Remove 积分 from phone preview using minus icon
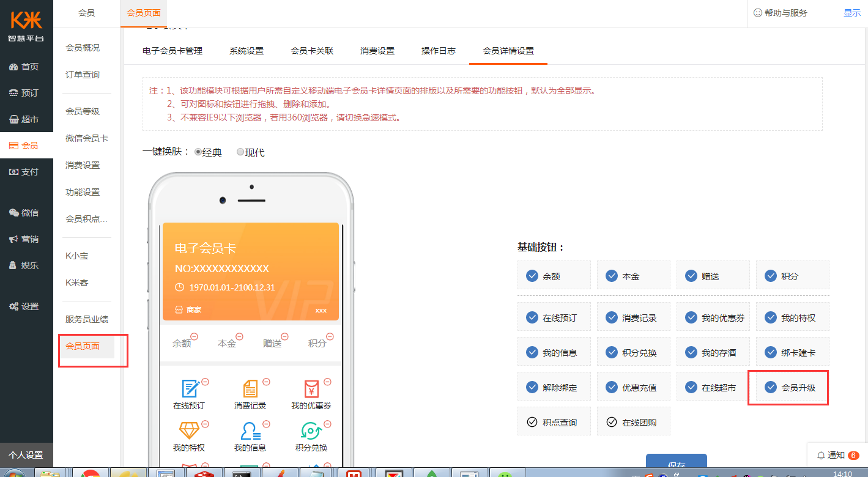Viewport: 868px width, 477px height. (x=330, y=336)
